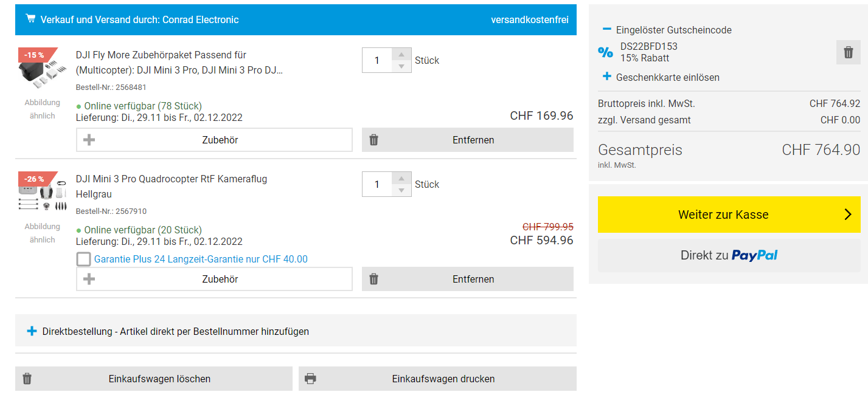This screenshot has width=868, height=409.
Task: Enable Garantie Plus 24 warranty checkbox
Action: tap(84, 259)
